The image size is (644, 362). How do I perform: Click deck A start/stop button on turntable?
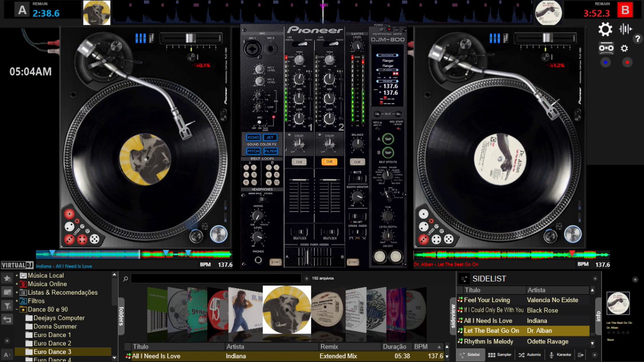pos(218,234)
